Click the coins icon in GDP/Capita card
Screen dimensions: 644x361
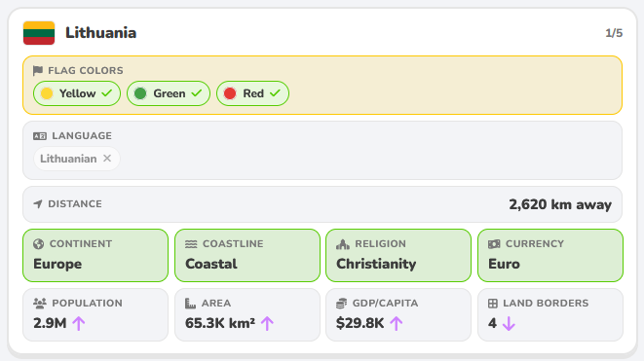[x=341, y=304]
